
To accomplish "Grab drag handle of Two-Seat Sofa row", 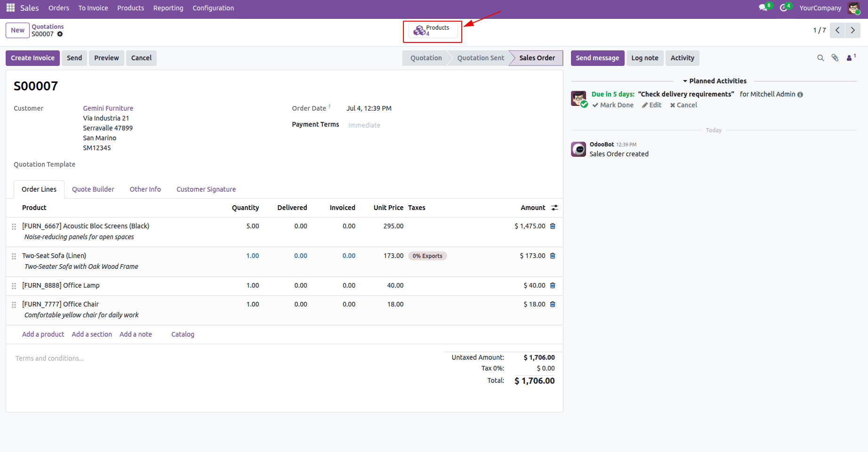I will coord(14,256).
